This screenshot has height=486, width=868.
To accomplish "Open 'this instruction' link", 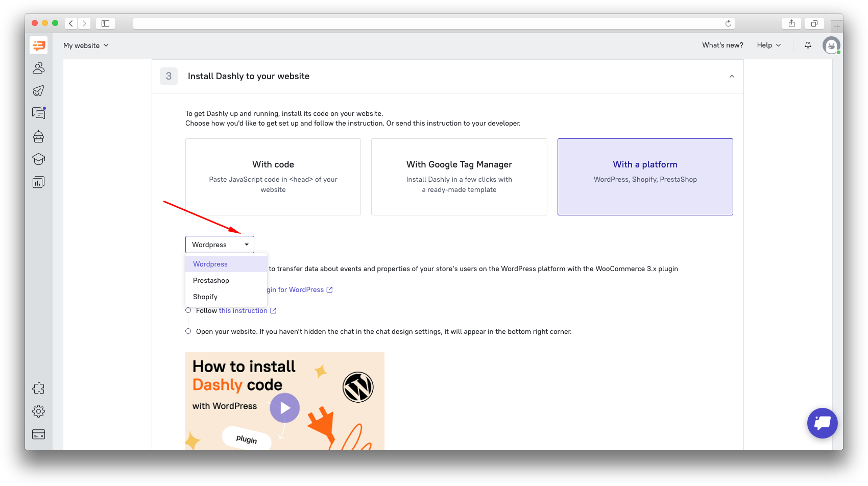I will pyautogui.click(x=243, y=310).
